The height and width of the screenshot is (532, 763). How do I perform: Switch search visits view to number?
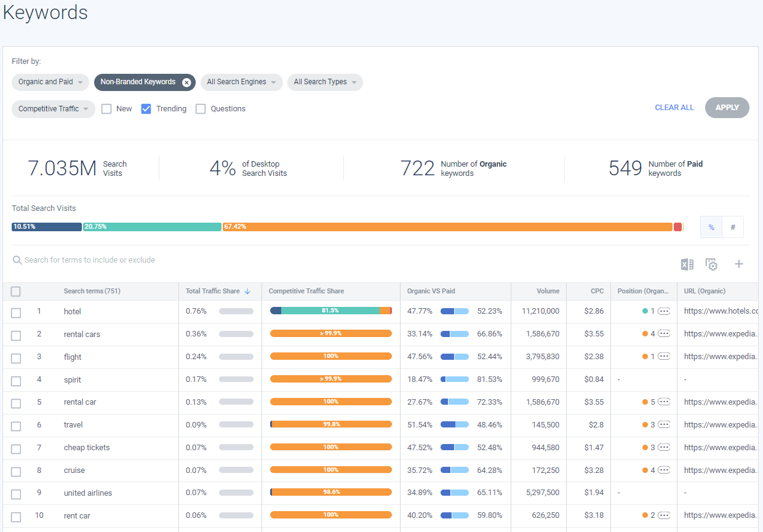(733, 227)
